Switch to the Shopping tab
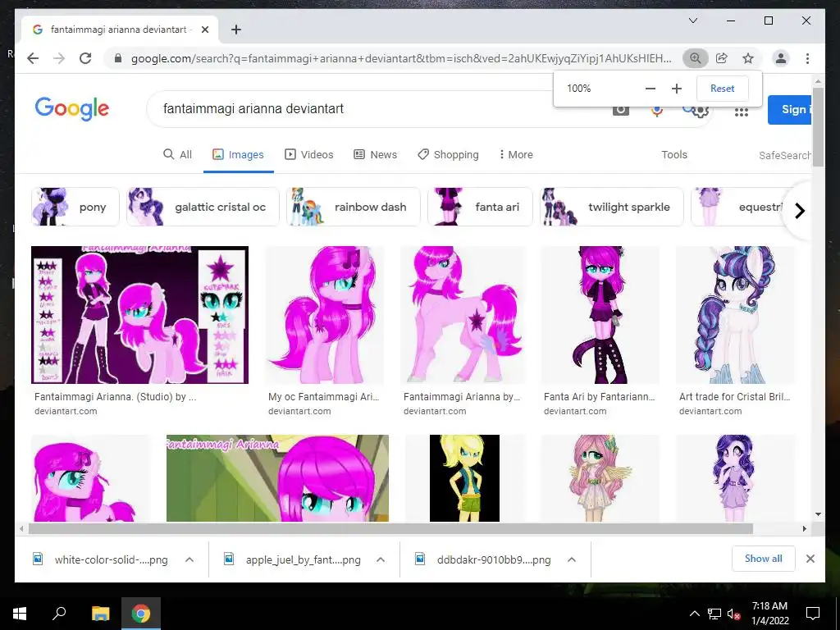The image size is (840, 630). 449,154
